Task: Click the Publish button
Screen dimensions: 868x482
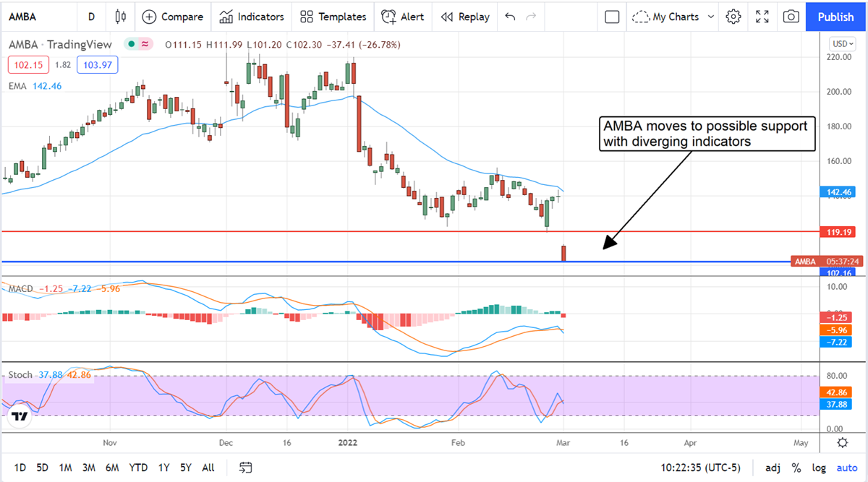Action: [835, 17]
